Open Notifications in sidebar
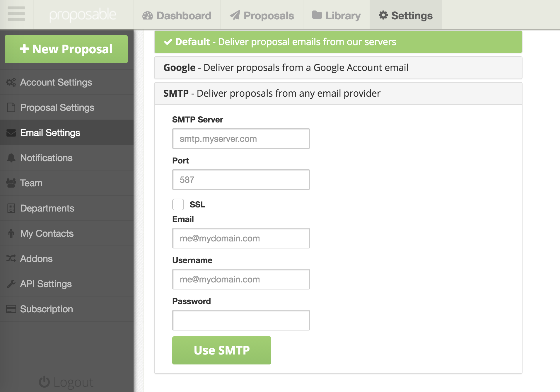 coord(67,158)
